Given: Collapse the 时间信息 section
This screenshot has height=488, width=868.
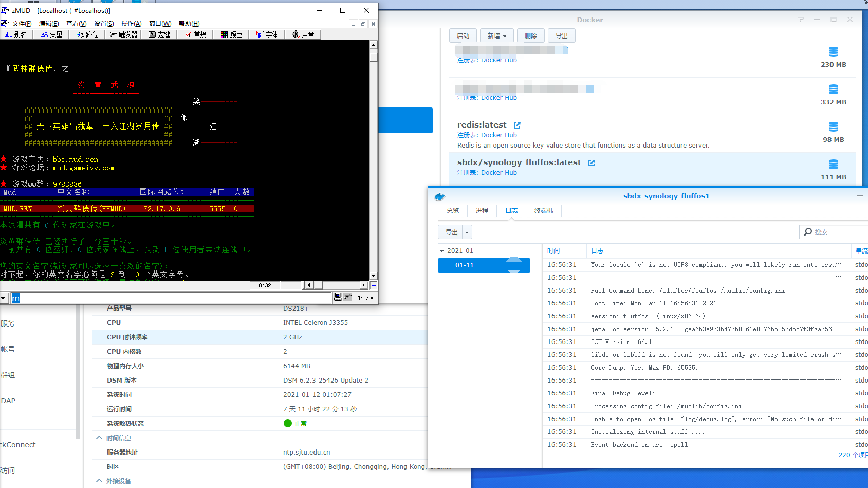Looking at the screenshot, I should tap(99, 438).
